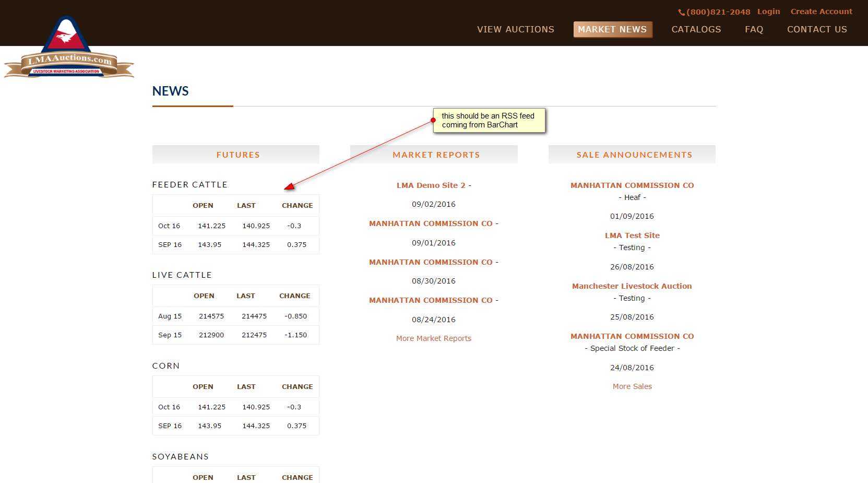The height and width of the screenshot is (483, 868).
Task: Open the LMA Test Site sale announcement
Action: click(632, 235)
